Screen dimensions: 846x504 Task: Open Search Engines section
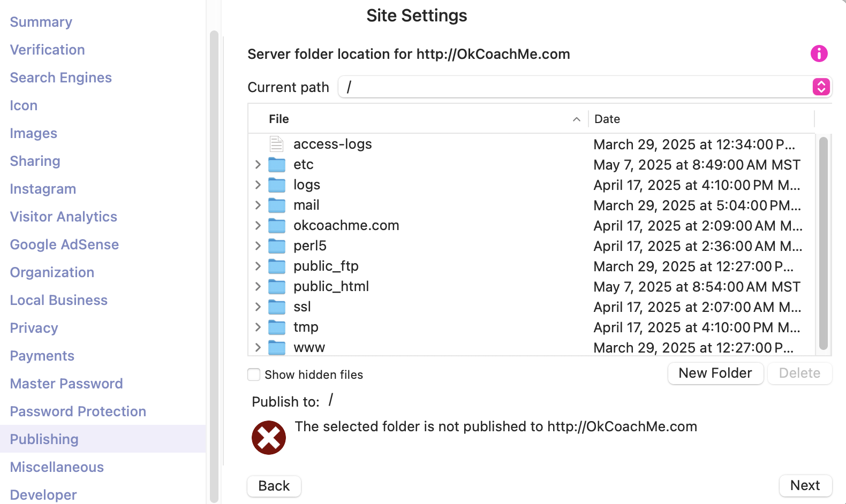pos(61,78)
